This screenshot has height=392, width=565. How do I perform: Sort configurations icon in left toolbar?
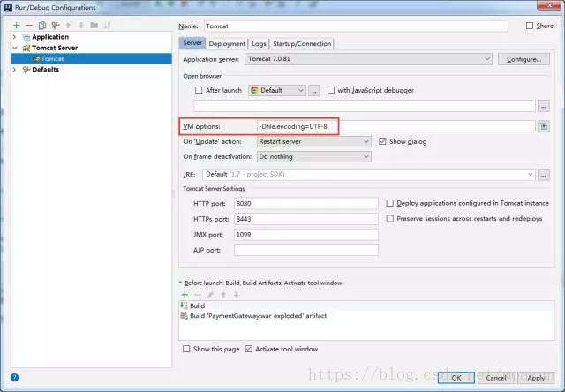[107, 26]
